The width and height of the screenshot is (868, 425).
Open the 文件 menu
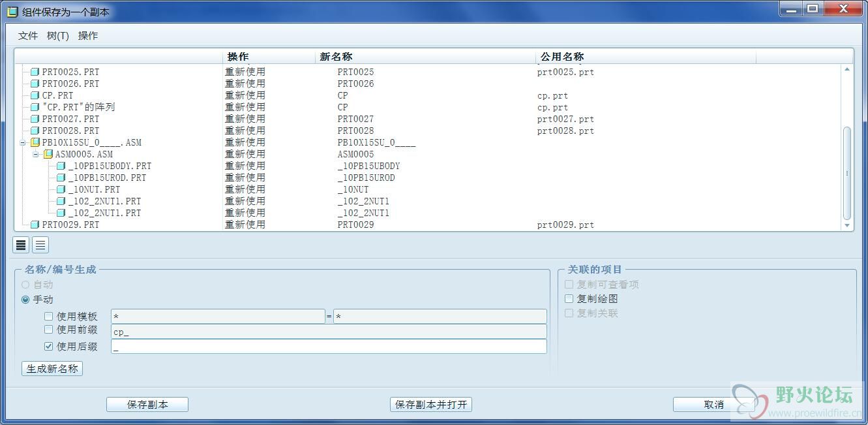[x=28, y=36]
